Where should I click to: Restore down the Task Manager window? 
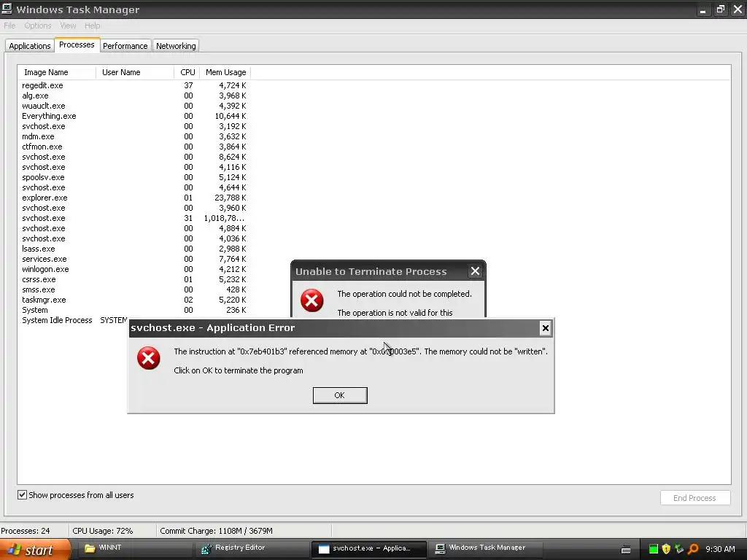click(x=720, y=9)
